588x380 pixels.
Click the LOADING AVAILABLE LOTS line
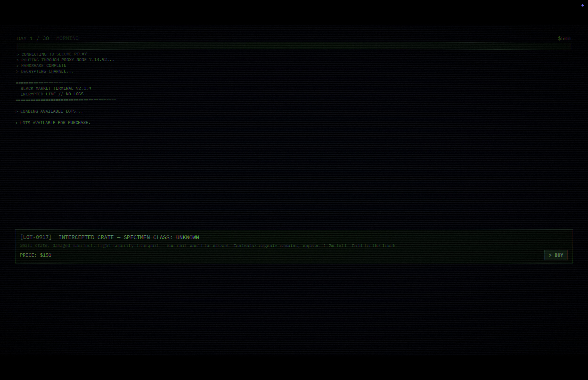coord(49,111)
